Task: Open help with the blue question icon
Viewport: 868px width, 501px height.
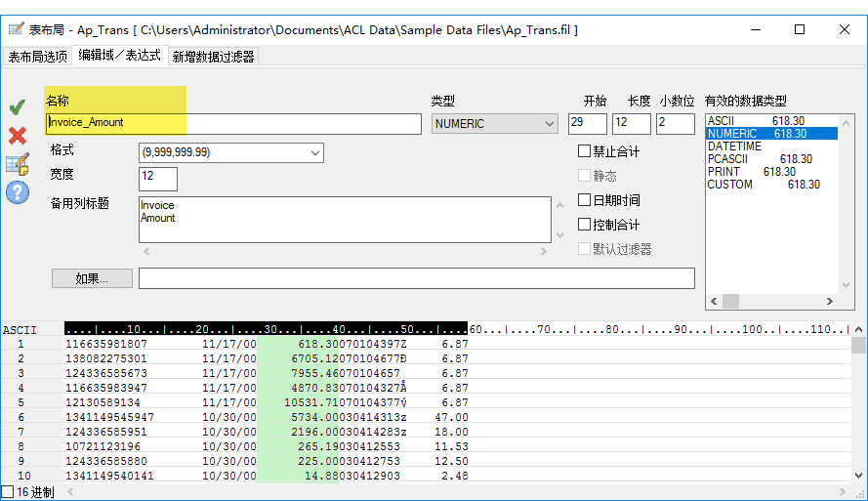Action: tap(18, 192)
